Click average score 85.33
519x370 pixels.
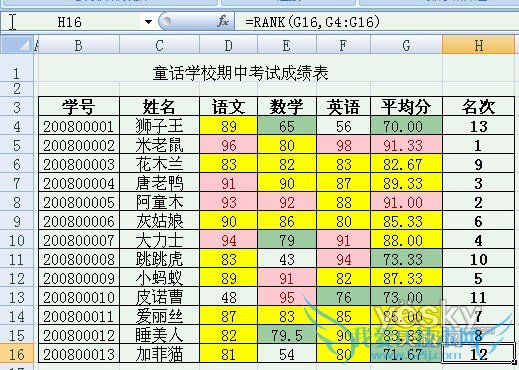[x=406, y=221]
